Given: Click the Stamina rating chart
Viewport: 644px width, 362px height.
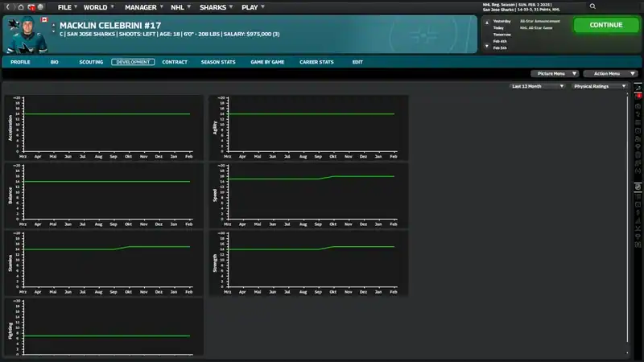Looking at the screenshot, I should point(104,263).
